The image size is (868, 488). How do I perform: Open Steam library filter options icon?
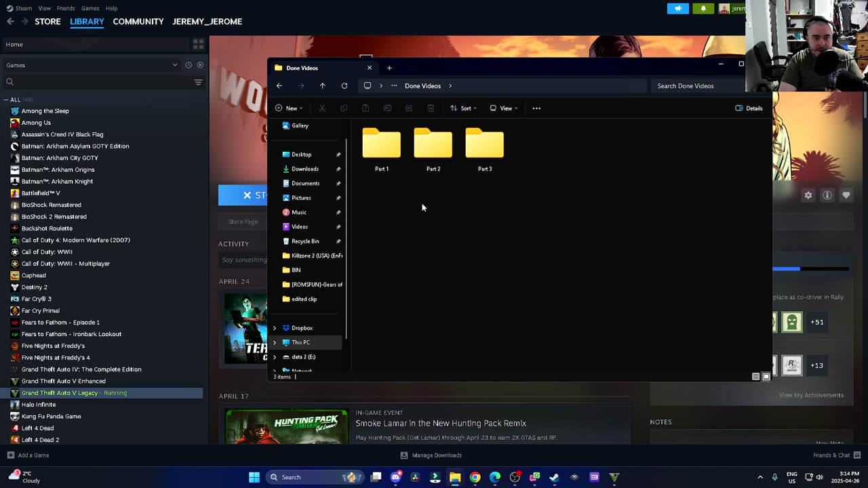click(x=198, y=82)
